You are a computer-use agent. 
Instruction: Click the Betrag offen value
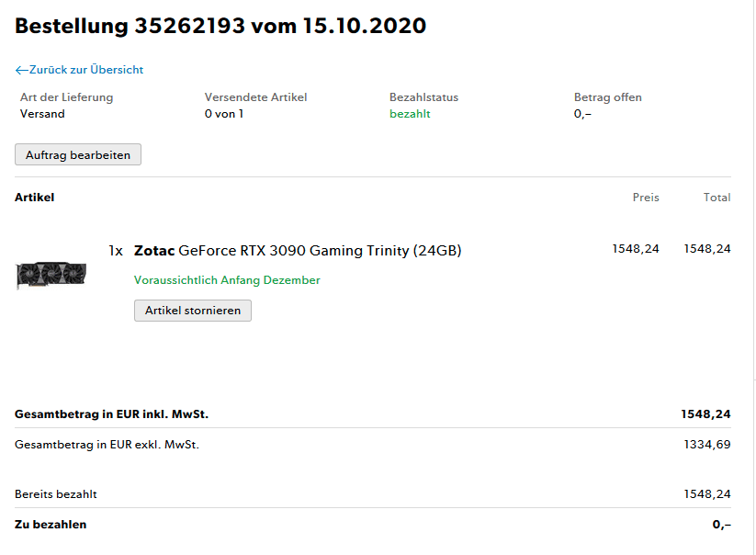[582, 114]
